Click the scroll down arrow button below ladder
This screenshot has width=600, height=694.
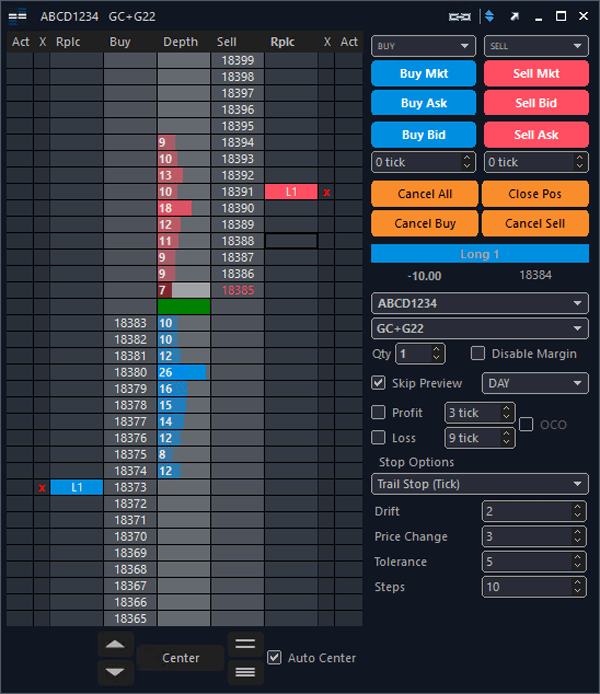coord(115,672)
